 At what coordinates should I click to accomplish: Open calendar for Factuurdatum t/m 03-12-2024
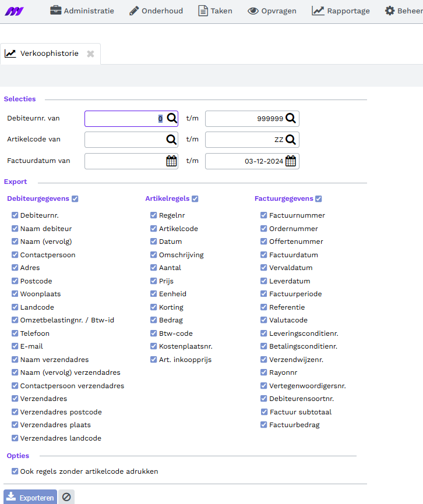coord(291,161)
